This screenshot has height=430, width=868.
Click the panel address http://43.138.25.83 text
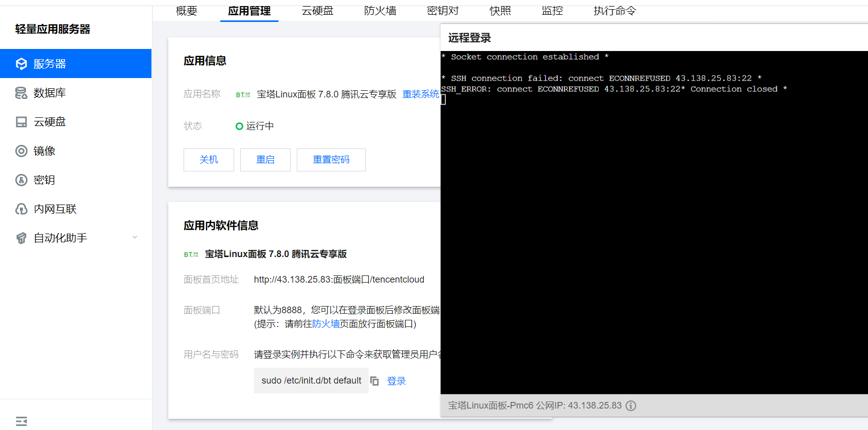coord(339,280)
